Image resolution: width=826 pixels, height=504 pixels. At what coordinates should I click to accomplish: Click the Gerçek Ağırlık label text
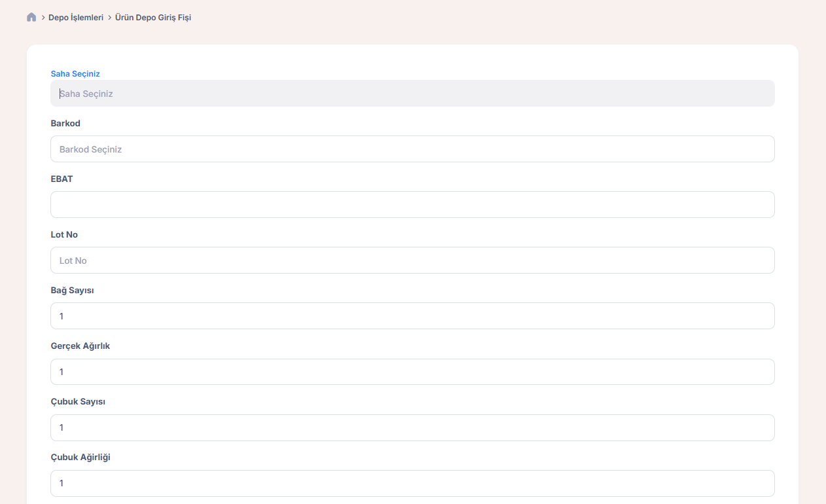(80, 346)
